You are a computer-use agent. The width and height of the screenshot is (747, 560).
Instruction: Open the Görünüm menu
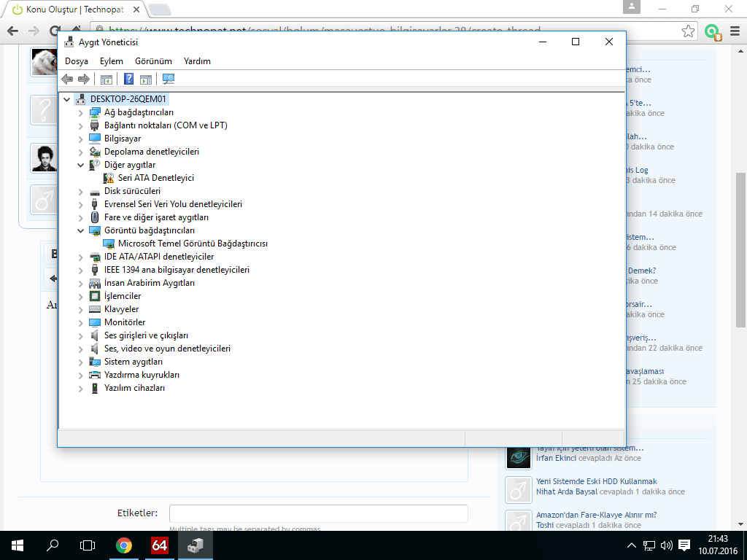pos(153,61)
